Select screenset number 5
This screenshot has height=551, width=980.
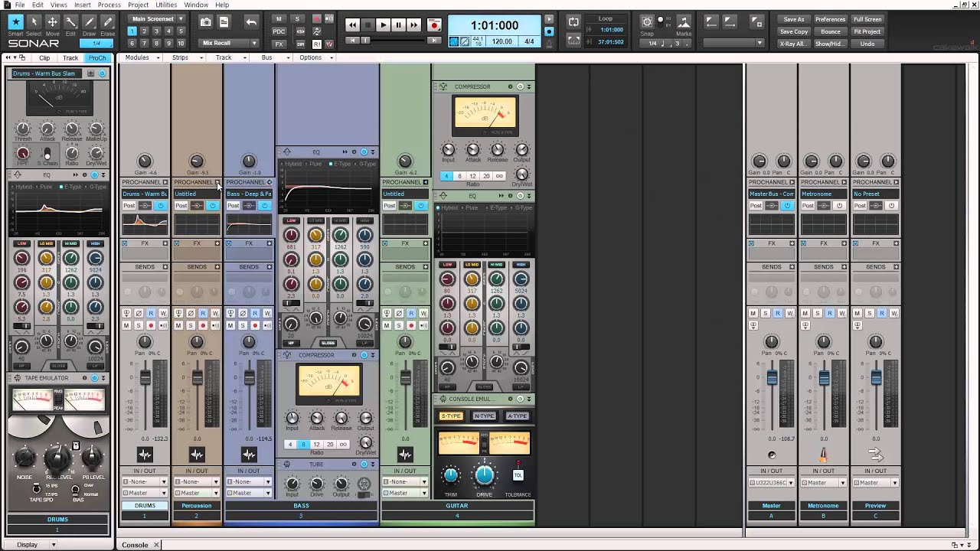coord(181,31)
